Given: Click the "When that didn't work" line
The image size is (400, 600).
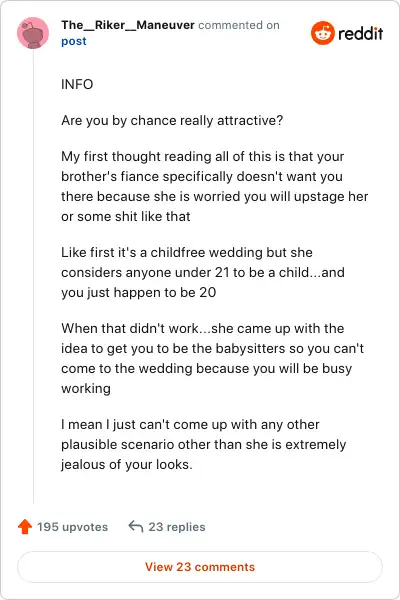Looking at the screenshot, I should point(202,328).
